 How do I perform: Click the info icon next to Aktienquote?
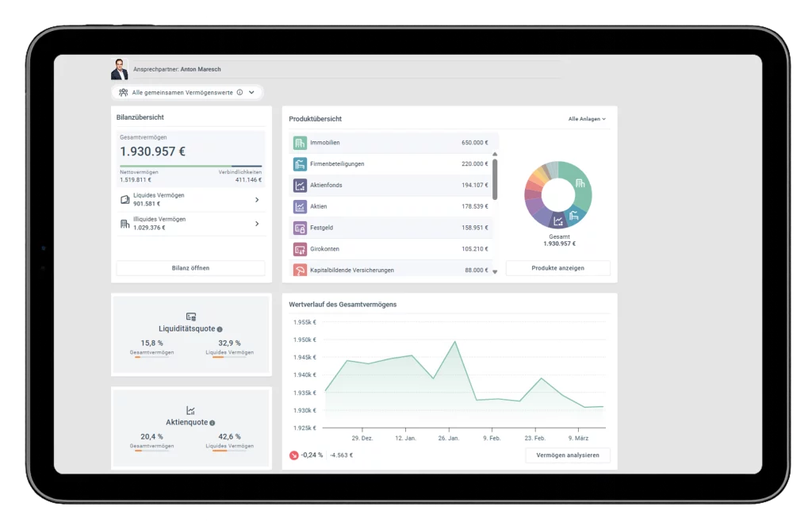pyautogui.click(x=213, y=423)
